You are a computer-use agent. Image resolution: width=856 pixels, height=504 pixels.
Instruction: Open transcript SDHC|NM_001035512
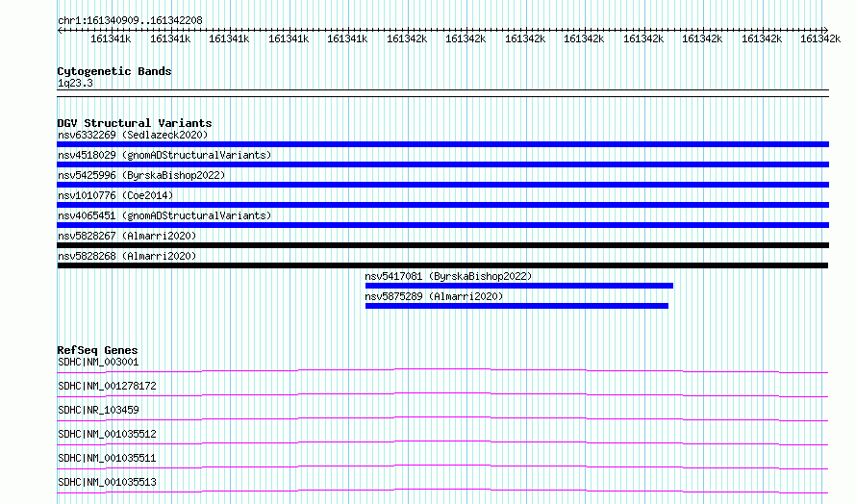[x=107, y=434]
